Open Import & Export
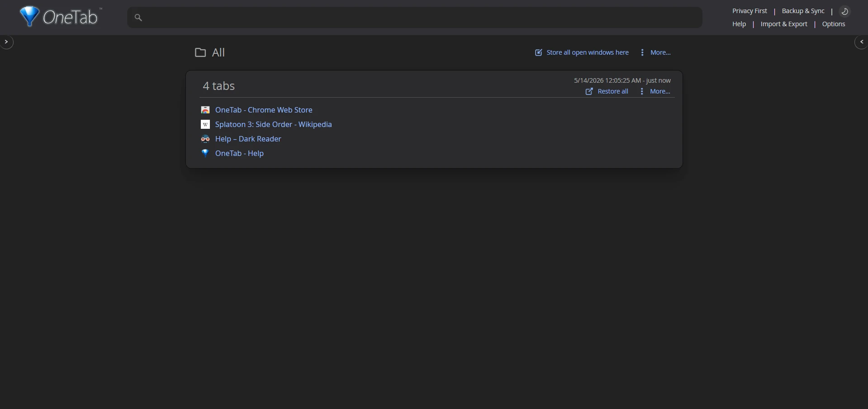The image size is (868, 409). tap(784, 24)
